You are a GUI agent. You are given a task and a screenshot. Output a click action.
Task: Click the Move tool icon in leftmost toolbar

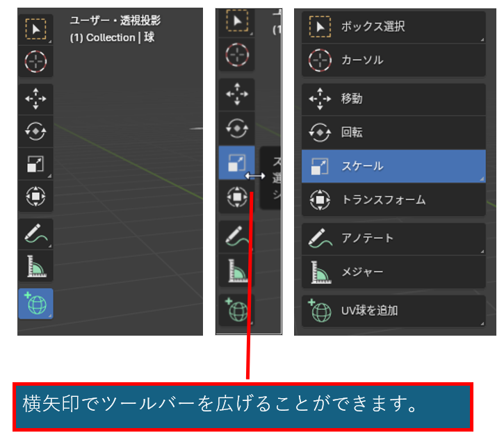pyautogui.click(x=35, y=99)
